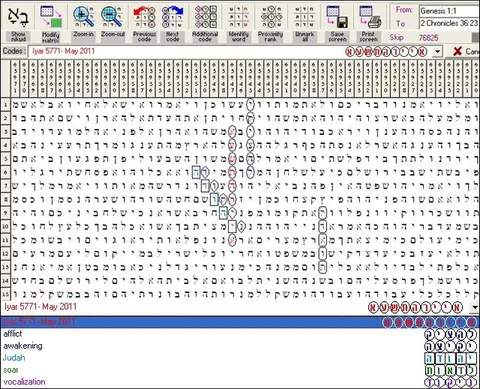
Task: Click row number 15 header in matrix
Action: click(x=5, y=294)
